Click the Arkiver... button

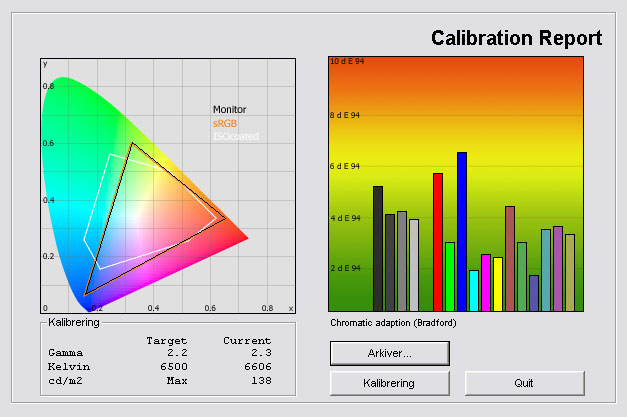point(389,353)
